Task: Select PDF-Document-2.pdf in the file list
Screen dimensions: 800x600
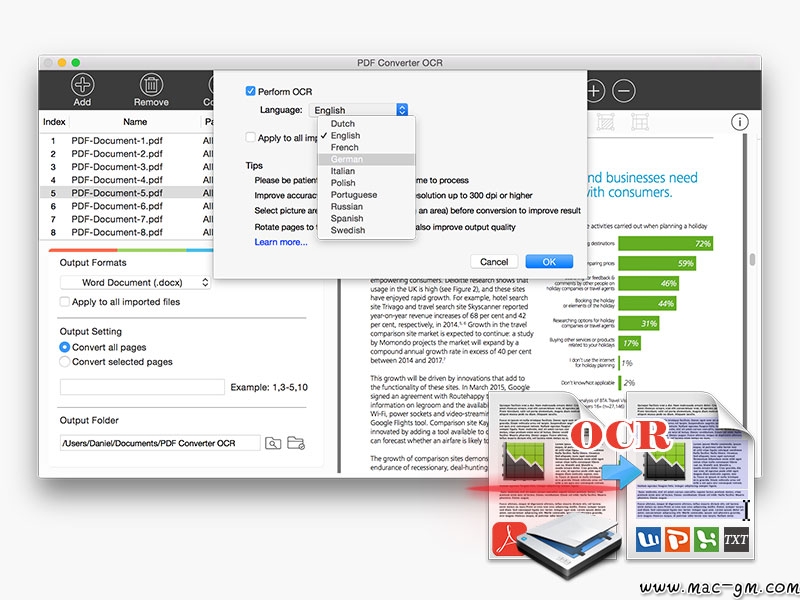Action: (127, 154)
